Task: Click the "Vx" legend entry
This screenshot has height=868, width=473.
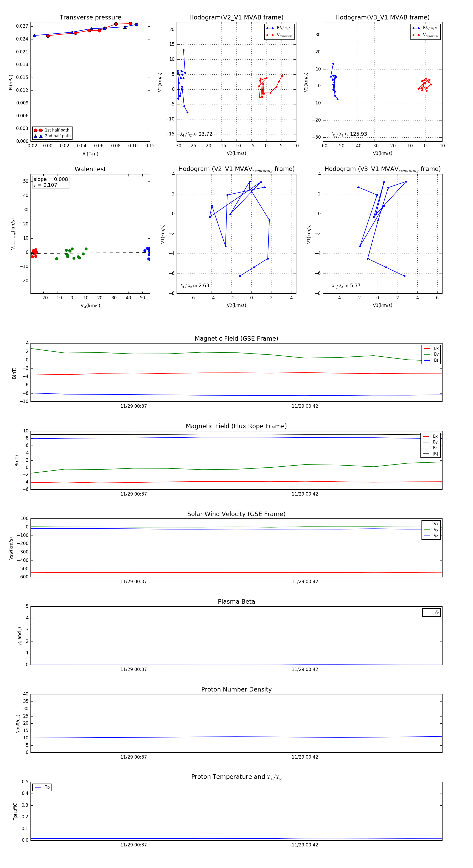Action: [431, 524]
